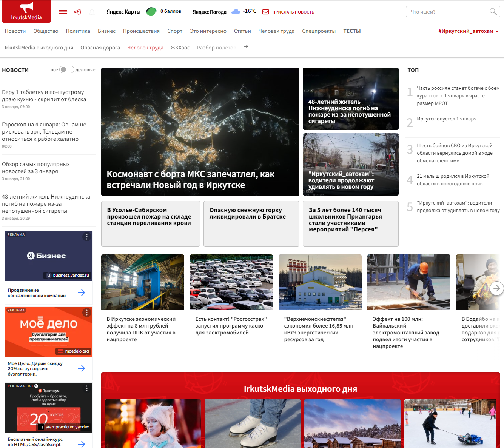
Task: Select IrkutskMedia выходного дня subsection tab
Action: [39, 48]
